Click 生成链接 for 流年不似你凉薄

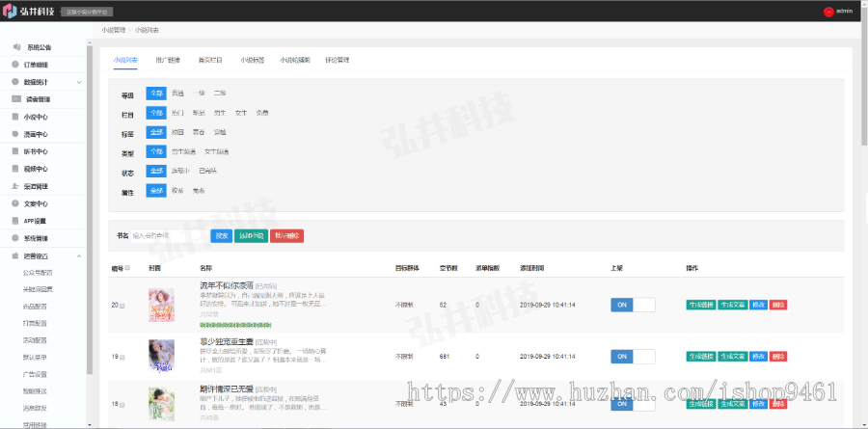pos(701,305)
